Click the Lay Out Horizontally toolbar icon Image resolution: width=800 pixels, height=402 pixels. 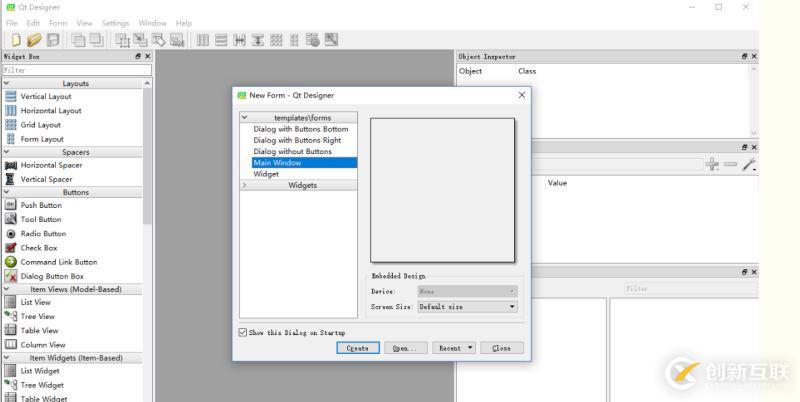203,40
